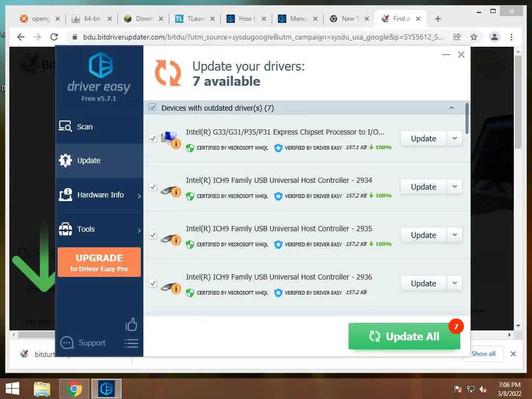Uncheck USB Host Controller 2935 checkbox
532x399 pixels.
[x=153, y=235]
